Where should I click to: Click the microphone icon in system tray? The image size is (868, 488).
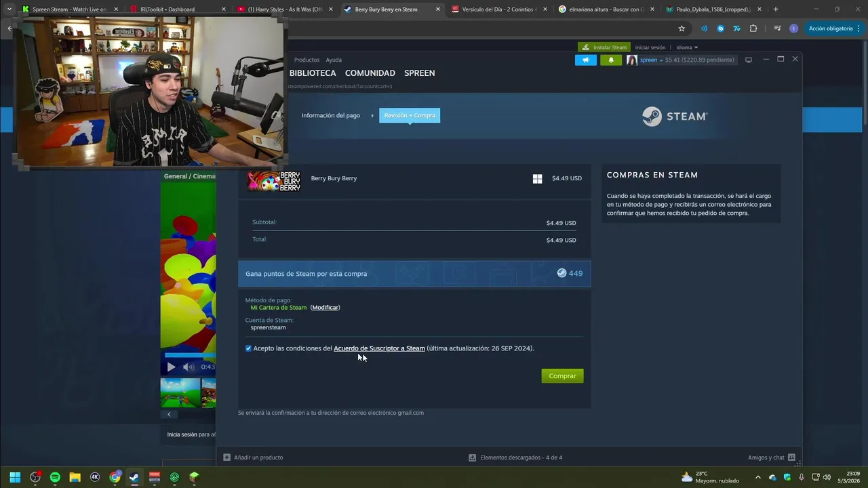point(802,477)
